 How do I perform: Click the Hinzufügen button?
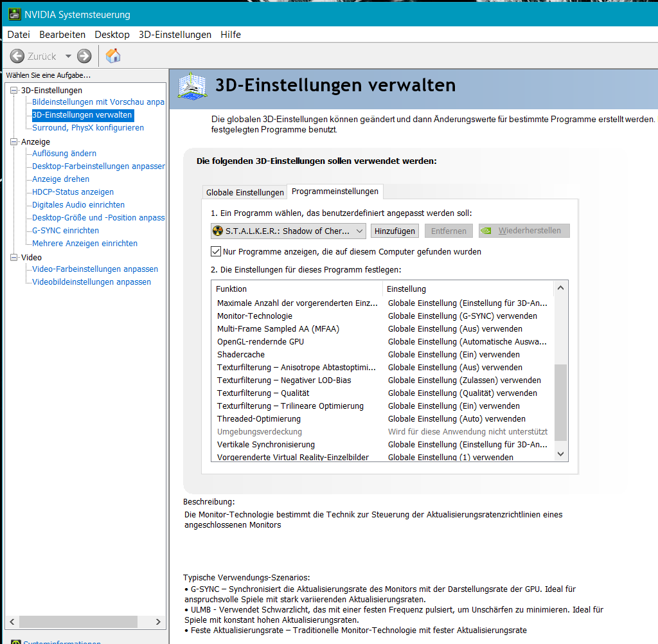coord(395,231)
